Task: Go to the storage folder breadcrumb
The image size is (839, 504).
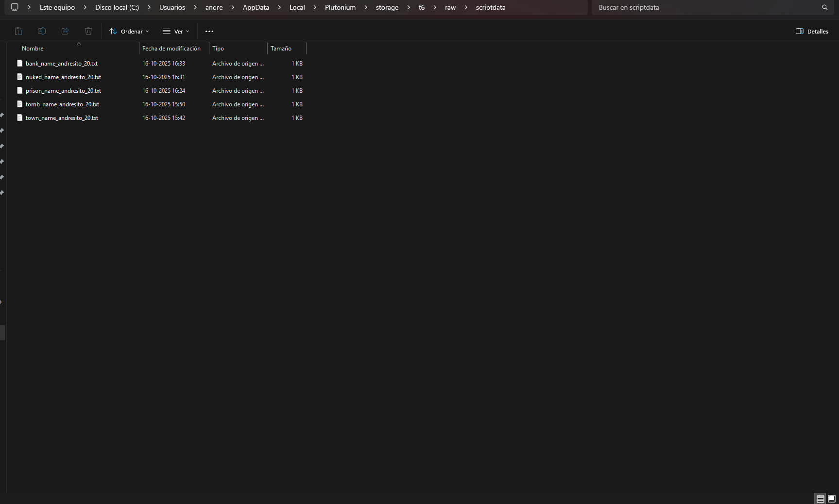Action: click(387, 7)
